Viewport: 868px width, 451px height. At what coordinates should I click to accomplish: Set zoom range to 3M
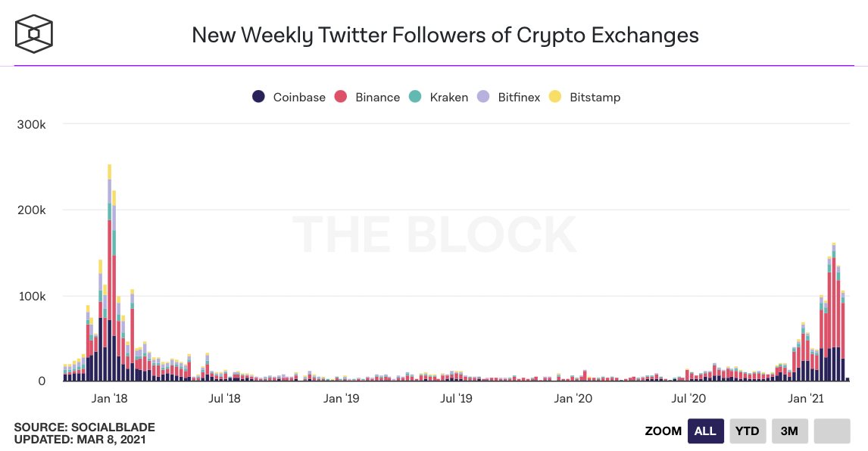tap(789, 431)
